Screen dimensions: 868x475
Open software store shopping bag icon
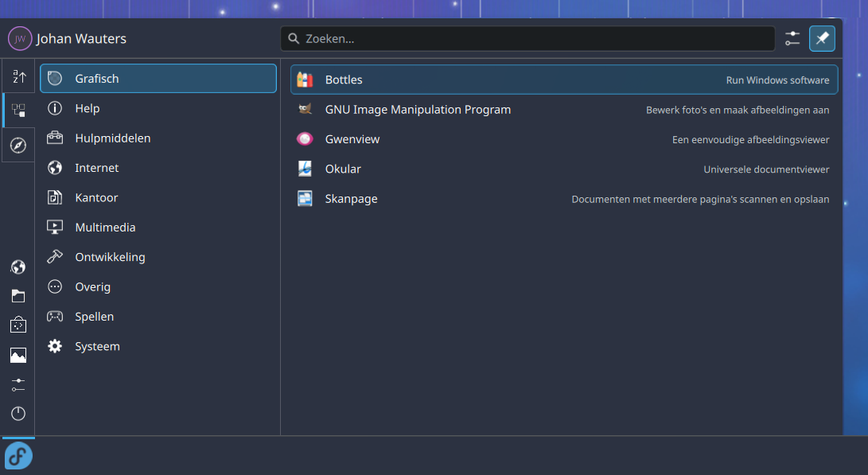pyautogui.click(x=18, y=325)
